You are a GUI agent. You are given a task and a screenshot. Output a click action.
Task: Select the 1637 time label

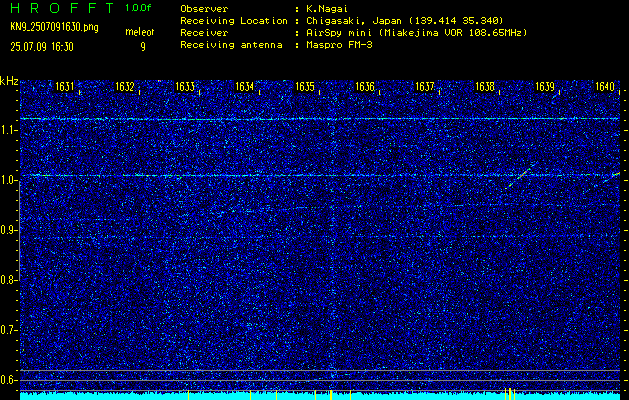pos(424,87)
